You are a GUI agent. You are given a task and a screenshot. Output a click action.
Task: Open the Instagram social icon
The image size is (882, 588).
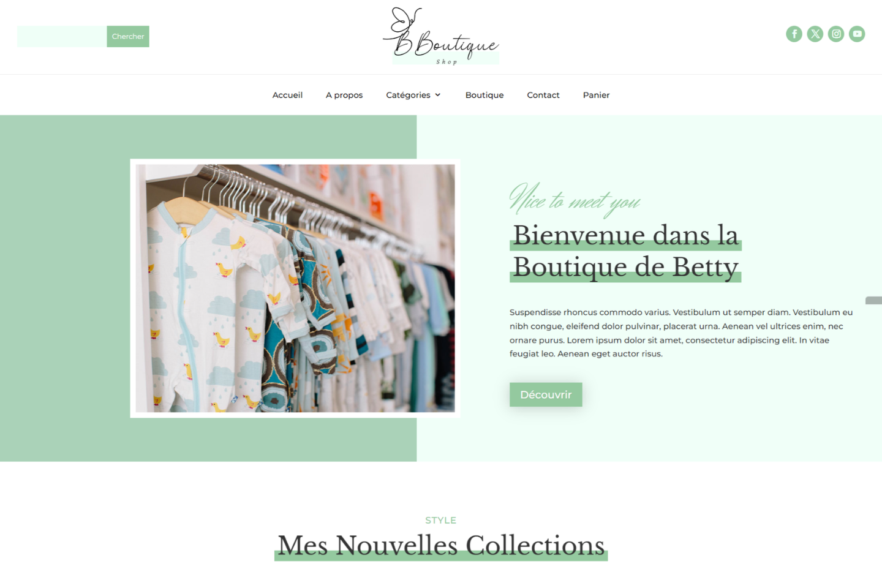click(x=836, y=34)
